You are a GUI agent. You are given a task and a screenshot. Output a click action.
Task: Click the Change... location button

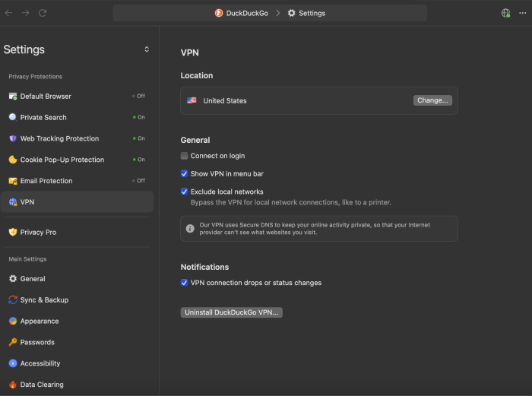[x=432, y=100]
